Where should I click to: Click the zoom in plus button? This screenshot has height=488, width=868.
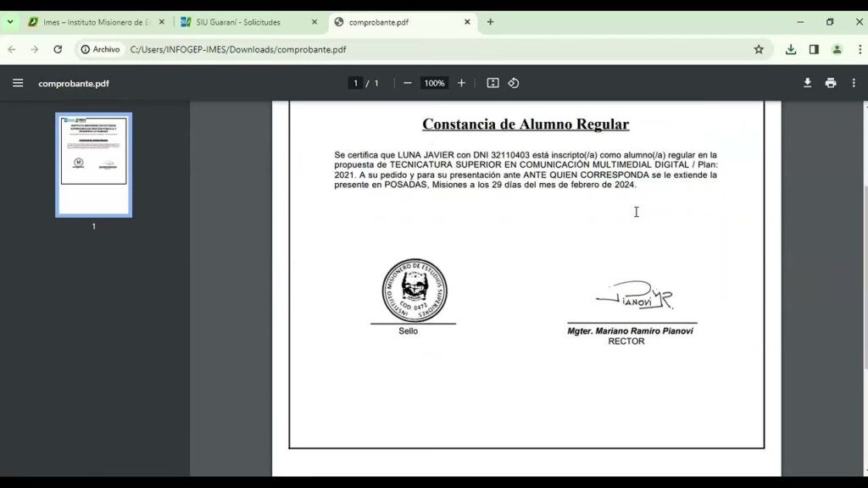(461, 83)
